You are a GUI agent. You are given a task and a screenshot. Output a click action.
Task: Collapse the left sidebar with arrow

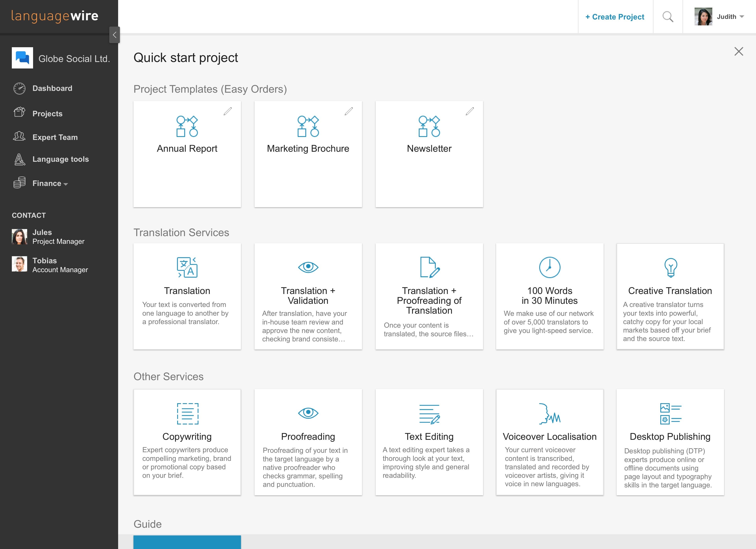coord(114,35)
